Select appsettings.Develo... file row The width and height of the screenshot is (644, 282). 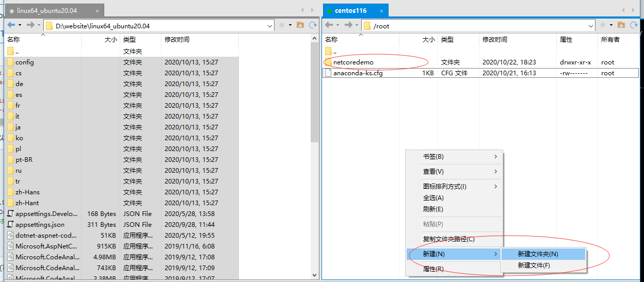point(121,214)
